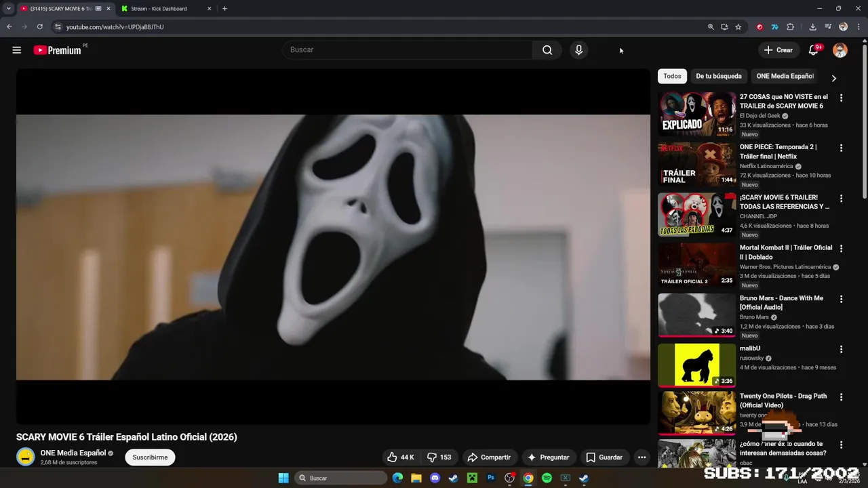Open the ONE Media Español channel name

coord(73,453)
